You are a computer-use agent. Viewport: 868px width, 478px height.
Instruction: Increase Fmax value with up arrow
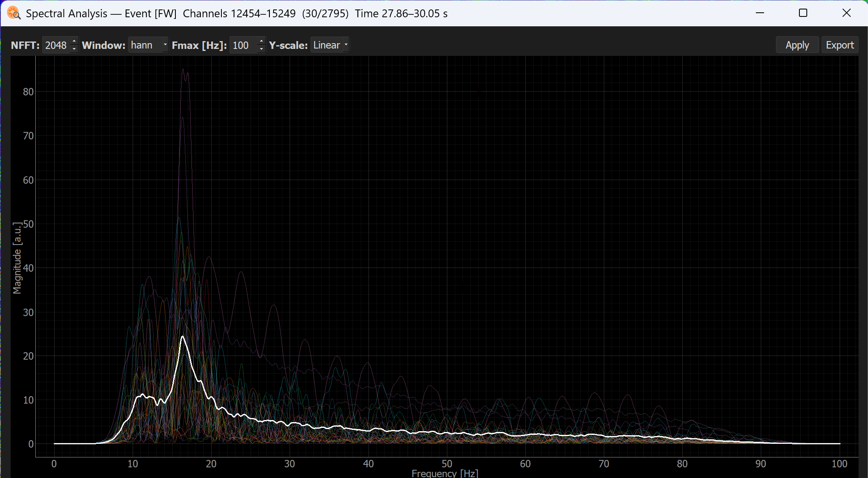pyautogui.click(x=261, y=41)
